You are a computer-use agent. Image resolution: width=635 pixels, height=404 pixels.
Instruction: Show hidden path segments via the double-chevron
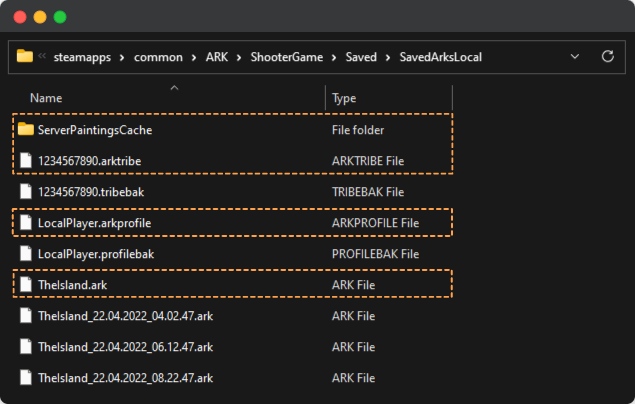click(x=42, y=56)
